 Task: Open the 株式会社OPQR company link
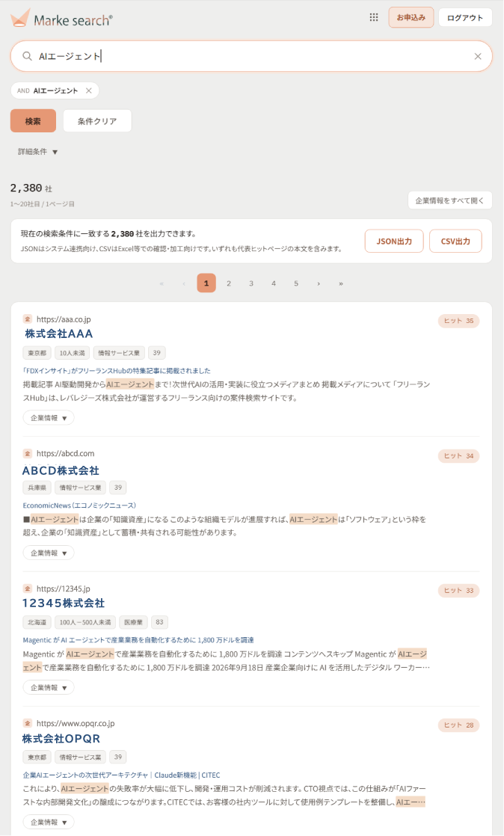coord(61,739)
